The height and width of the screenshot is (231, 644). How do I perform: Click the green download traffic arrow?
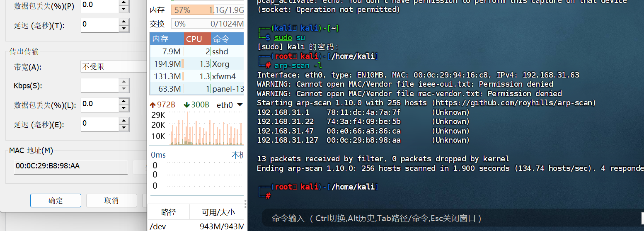(x=187, y=105)
